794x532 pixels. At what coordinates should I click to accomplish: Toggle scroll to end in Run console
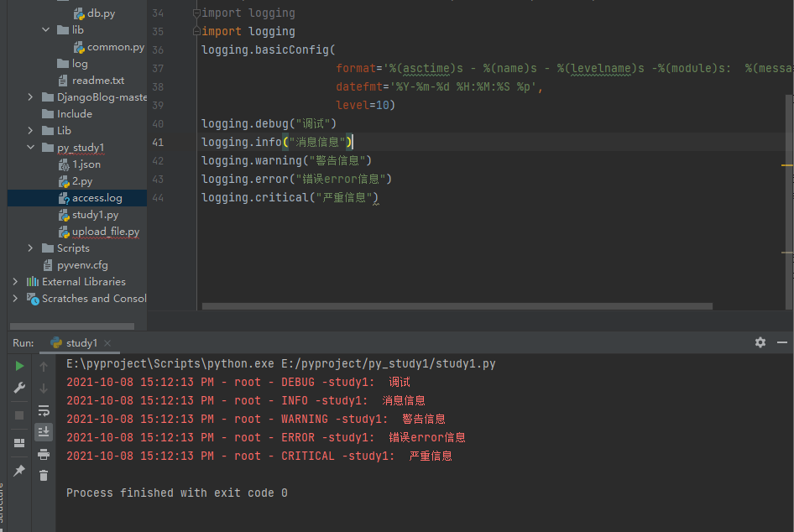click(x=44, y=431)
